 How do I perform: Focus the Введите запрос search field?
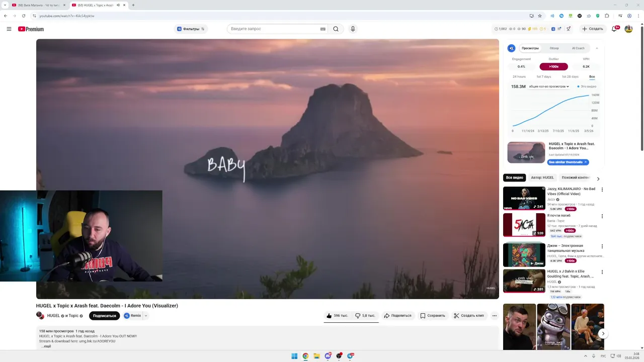274,29
